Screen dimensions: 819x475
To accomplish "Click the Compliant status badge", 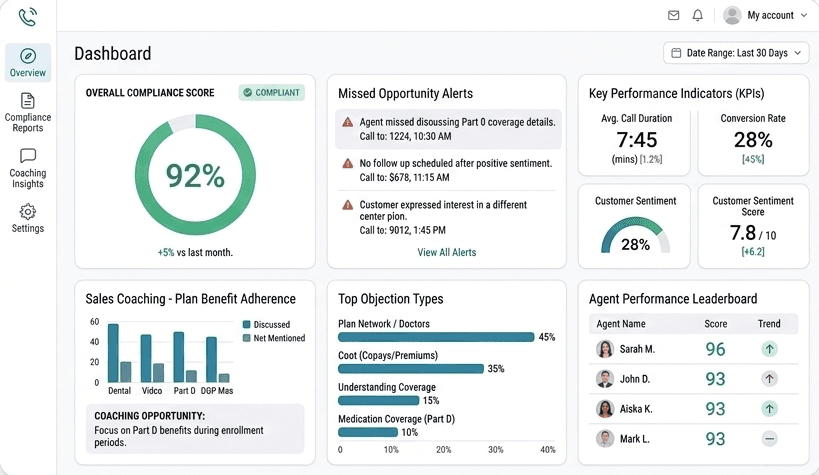I will pyautogui.click(x=271, y=93).
